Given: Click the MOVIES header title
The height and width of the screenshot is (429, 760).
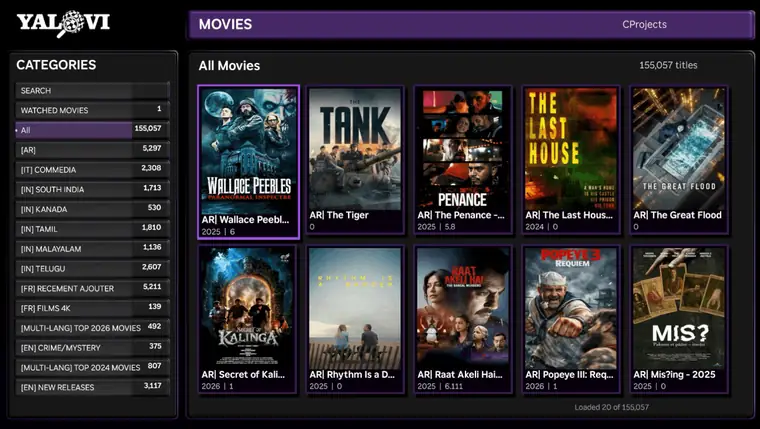Looking at the screenshot, I should click(x=225, y=24).
